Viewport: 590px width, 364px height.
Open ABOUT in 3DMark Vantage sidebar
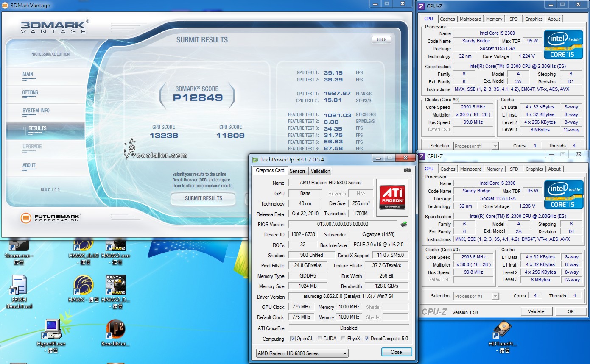pyautogui.click(x=45, y=167)
